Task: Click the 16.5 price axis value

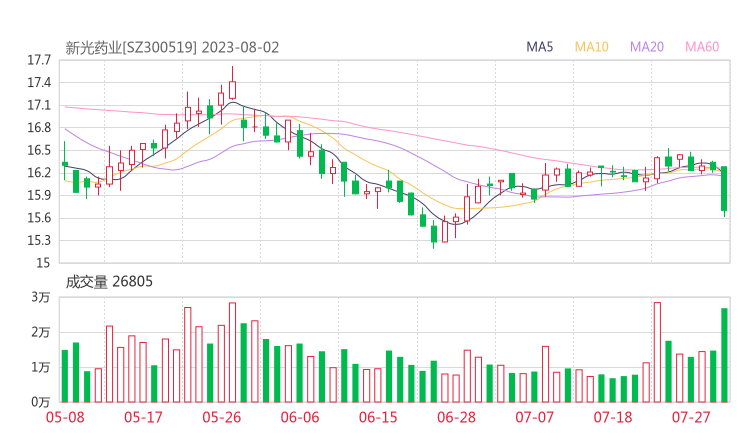Action: point(39,151)
